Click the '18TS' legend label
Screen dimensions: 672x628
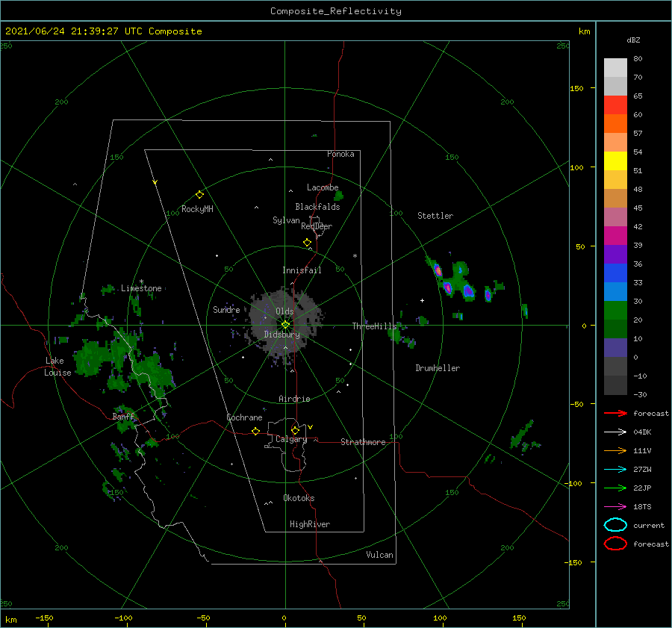(x=642, y=507)
